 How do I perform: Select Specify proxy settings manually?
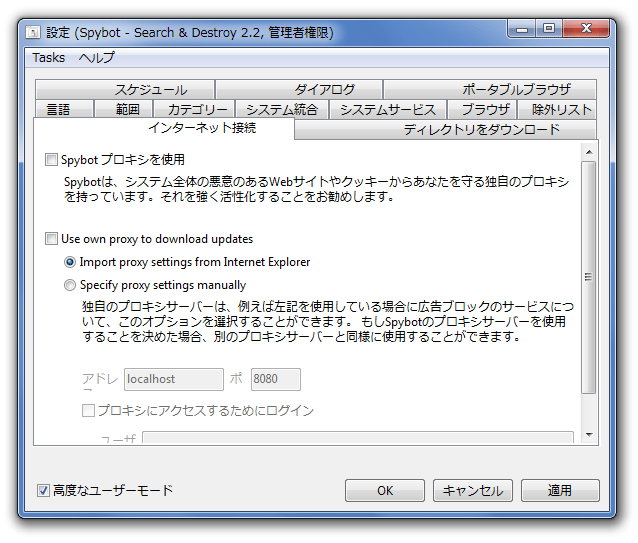click(70, 285)
